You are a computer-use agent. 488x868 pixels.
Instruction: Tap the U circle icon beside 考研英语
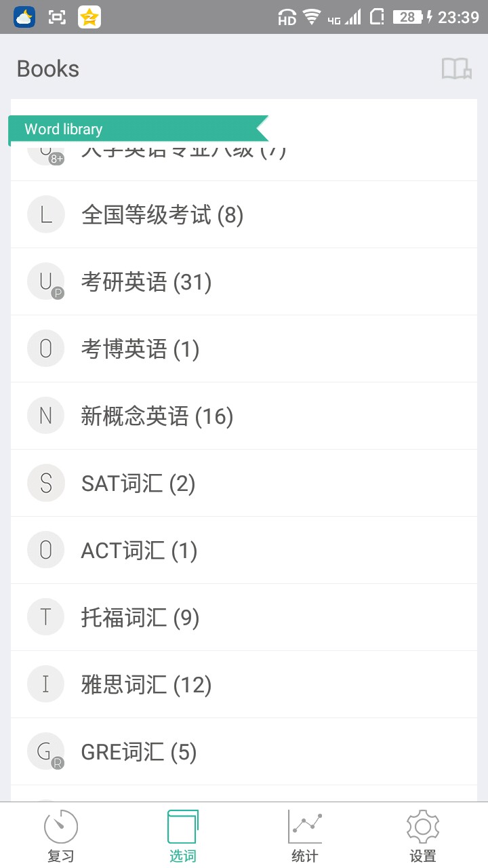point(45,281)
